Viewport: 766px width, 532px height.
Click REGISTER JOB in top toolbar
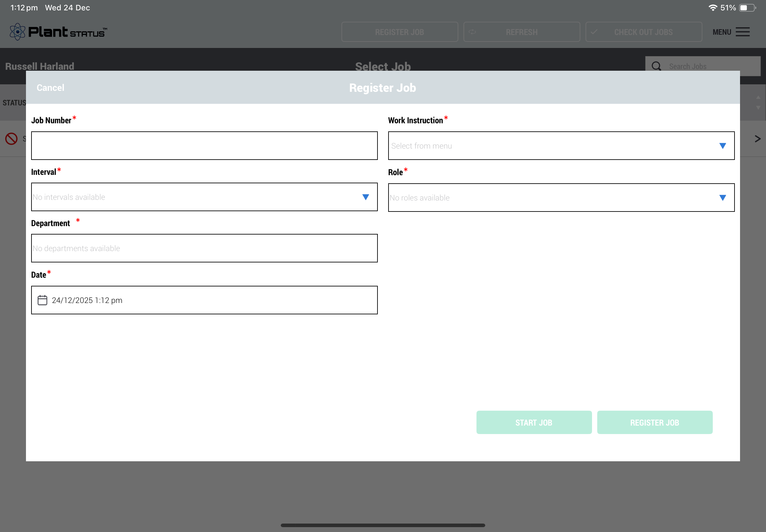pos(400,32)
